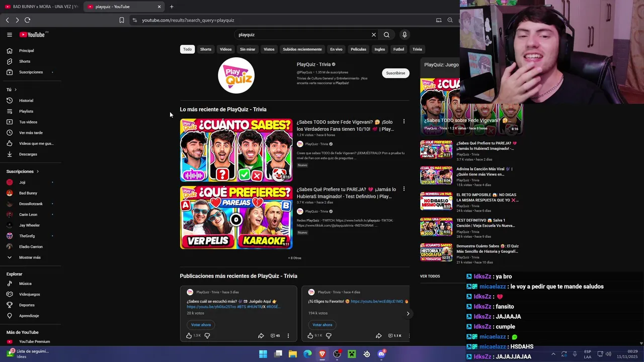
Task: Expand Mostrar más subscriptions list
Action: pyautogui.click(x=30, y=257)
